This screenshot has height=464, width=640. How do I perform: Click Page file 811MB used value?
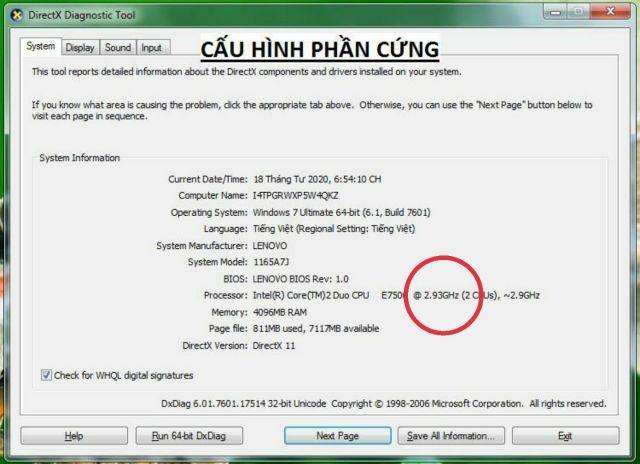[x=316, y=329]
